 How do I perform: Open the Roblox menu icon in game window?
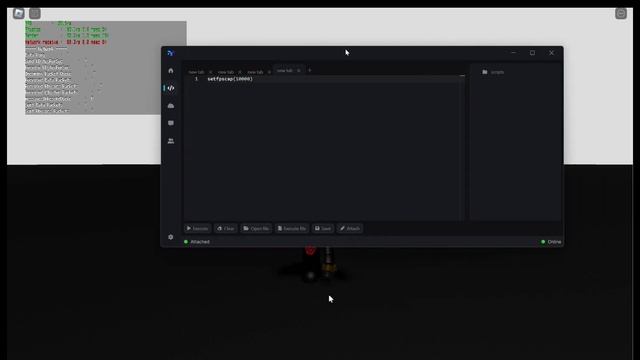click(x=18, y=13)
